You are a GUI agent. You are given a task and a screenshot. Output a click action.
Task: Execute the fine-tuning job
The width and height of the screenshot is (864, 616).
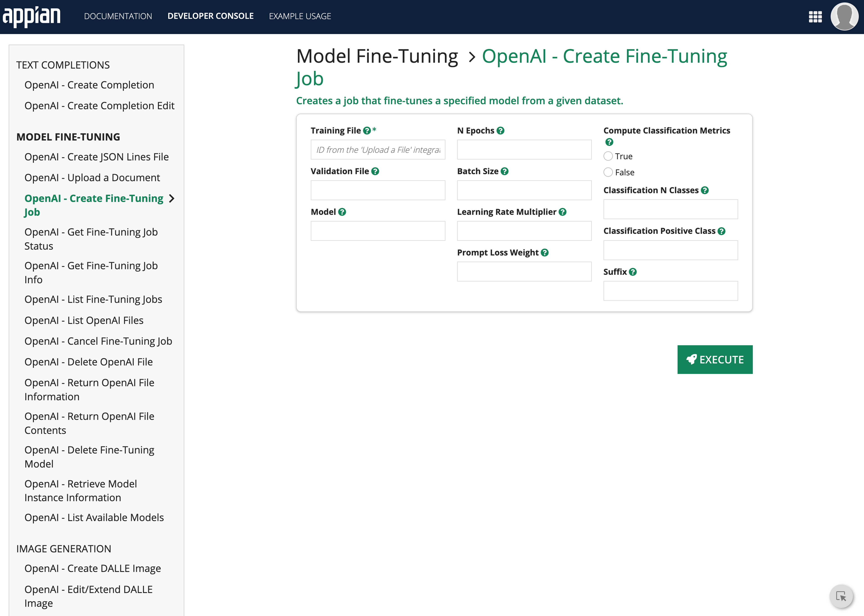pos(715,359)
